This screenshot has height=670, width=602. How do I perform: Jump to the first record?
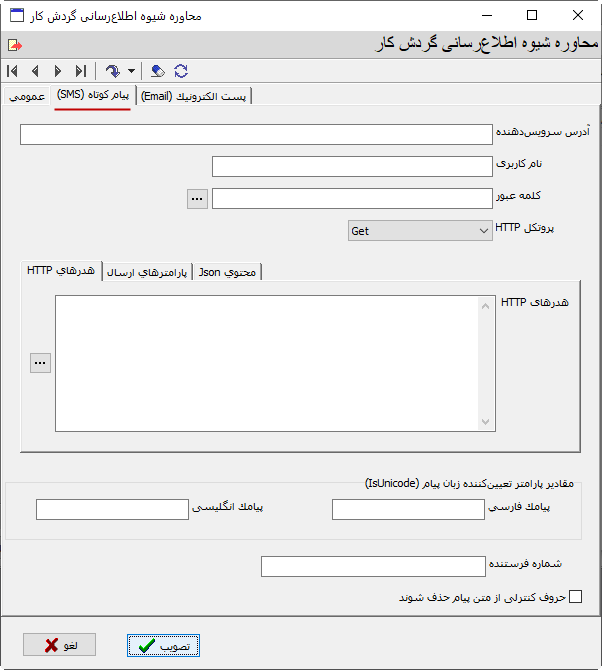[12, 71]
